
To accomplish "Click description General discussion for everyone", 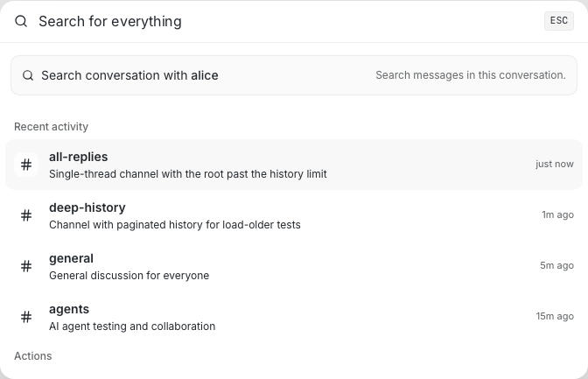I will [129, 276].
